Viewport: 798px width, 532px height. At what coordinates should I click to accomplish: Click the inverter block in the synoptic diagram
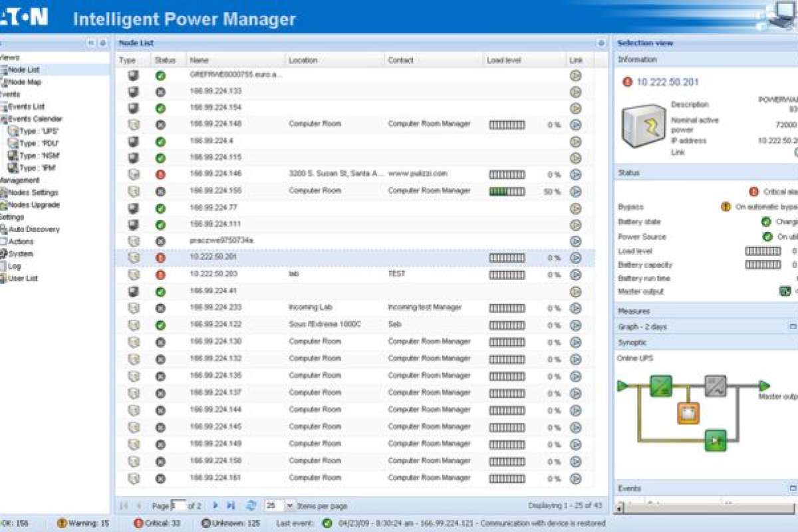(x=716, y=386)
